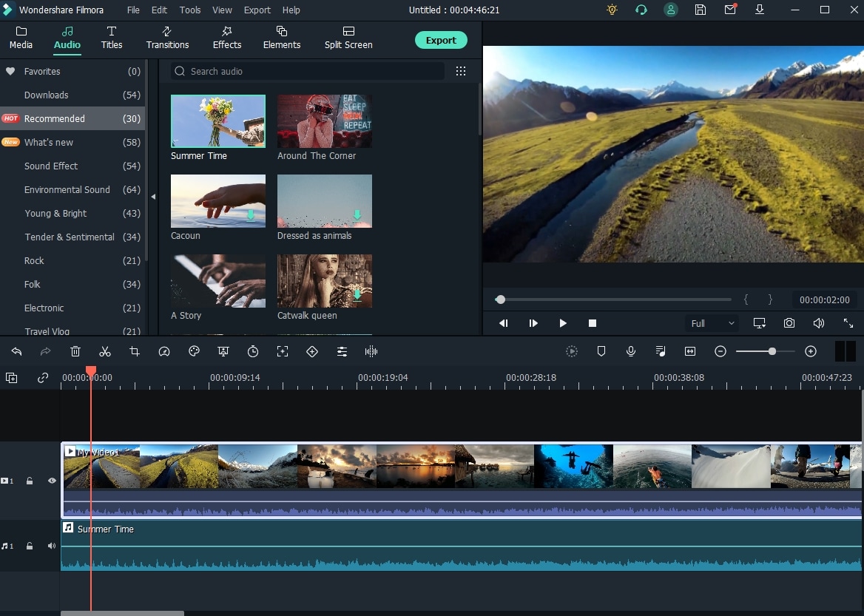Open grid view options in audio panel
Screen dimensions: 864x616
(461, 71)
